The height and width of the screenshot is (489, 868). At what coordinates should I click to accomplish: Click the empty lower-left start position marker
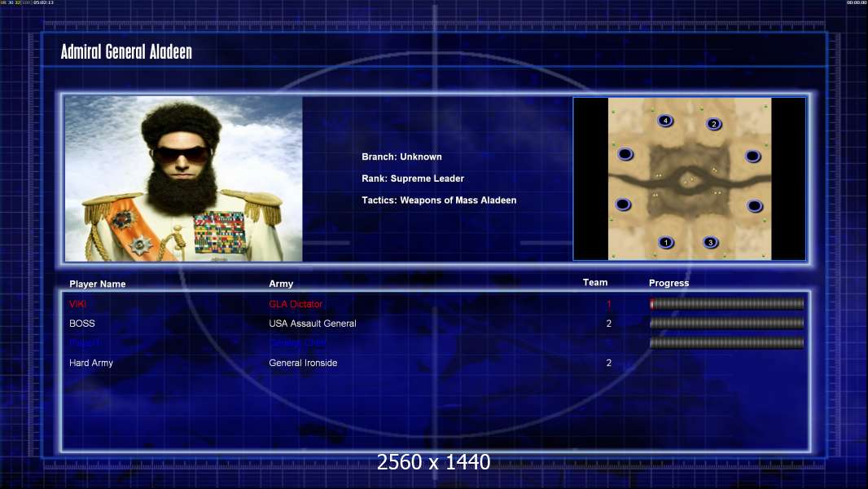pos(623,205)
